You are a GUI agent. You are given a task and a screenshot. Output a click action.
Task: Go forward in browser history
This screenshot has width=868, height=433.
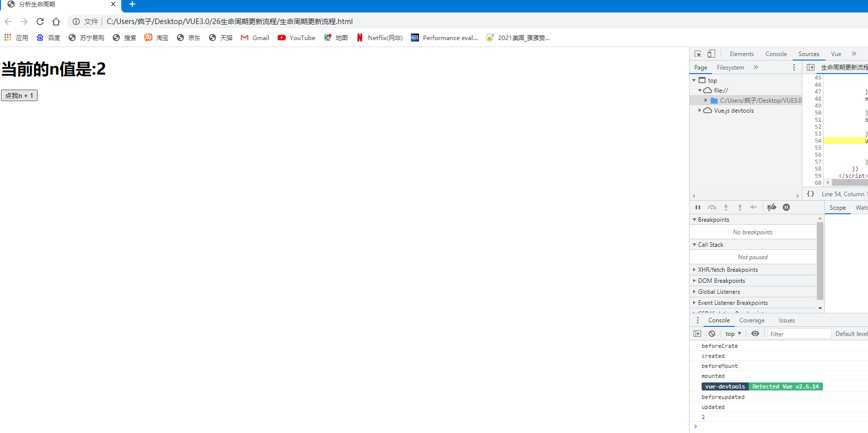(24, 22)
